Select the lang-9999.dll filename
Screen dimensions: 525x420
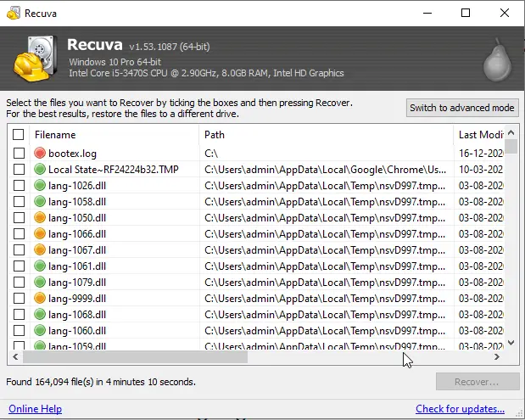click(77, 299)
